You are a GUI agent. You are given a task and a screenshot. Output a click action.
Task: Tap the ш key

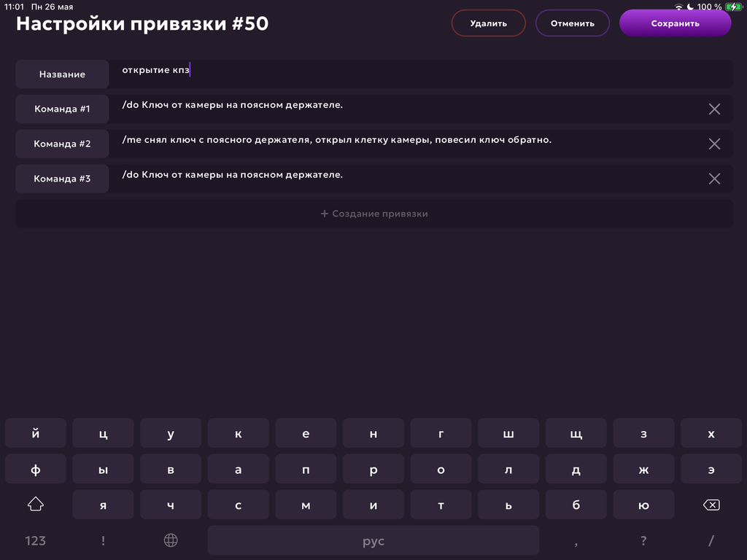click(x=508, y=433)
